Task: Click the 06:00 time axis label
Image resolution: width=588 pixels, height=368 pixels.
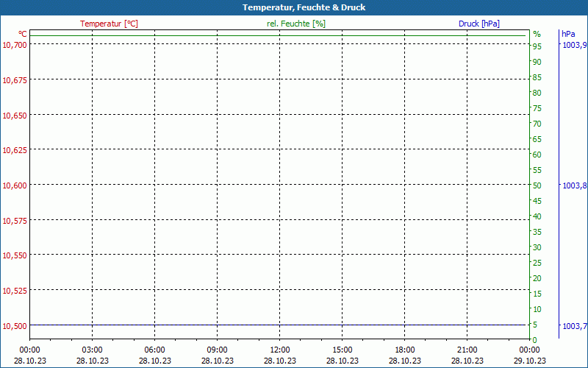Action: 155,350
